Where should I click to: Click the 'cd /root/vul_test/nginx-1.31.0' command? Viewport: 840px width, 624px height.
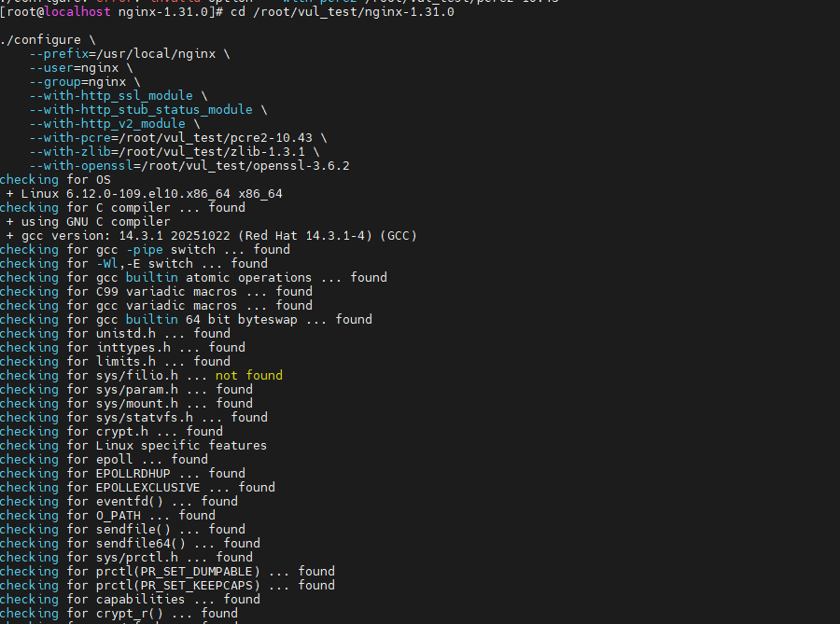point(343,12)
